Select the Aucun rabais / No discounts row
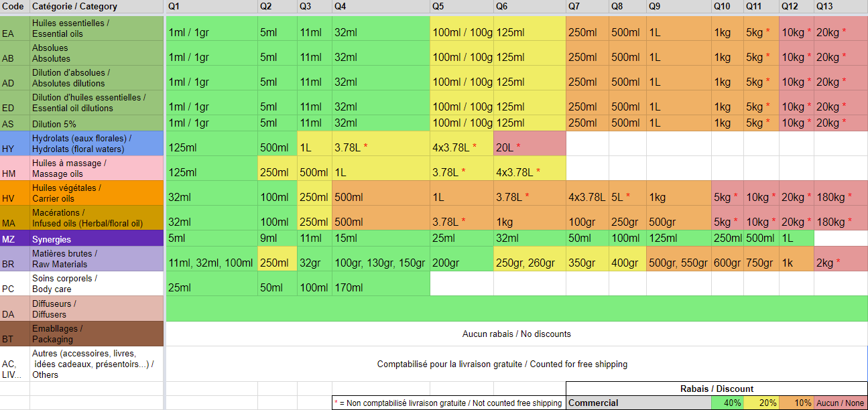 (516, 334)
